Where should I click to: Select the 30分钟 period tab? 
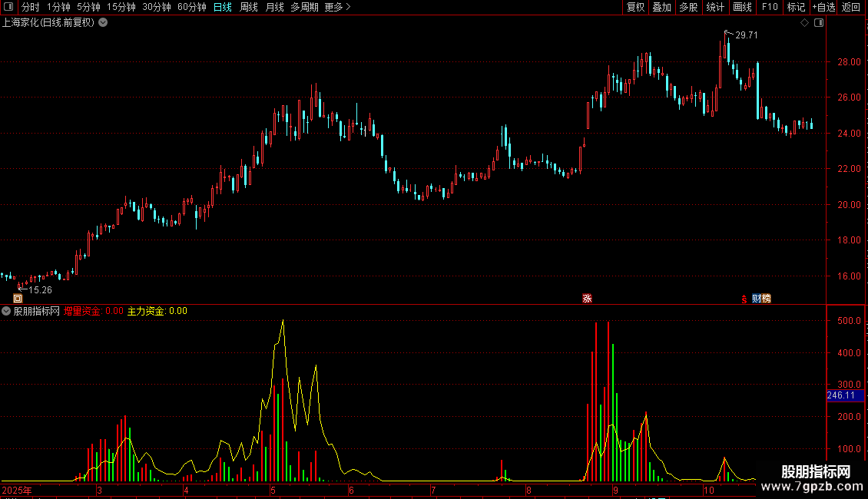156,7
